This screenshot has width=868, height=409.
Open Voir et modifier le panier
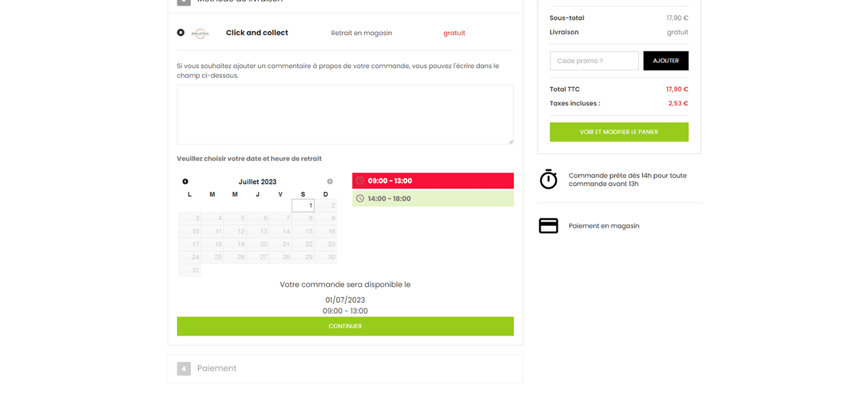click(x=619, y=132)
